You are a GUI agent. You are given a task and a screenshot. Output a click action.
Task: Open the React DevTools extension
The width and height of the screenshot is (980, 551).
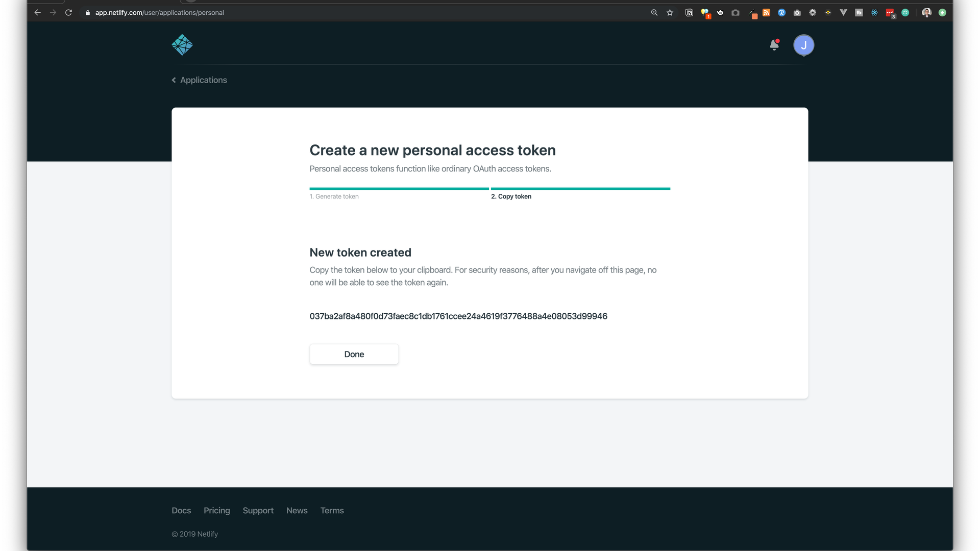874,13
